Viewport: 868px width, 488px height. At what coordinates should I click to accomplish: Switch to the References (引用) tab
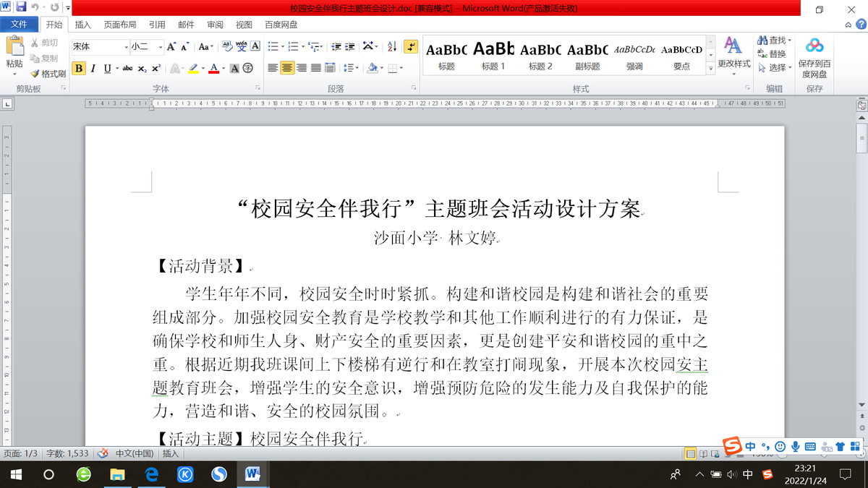coord(157,25)
